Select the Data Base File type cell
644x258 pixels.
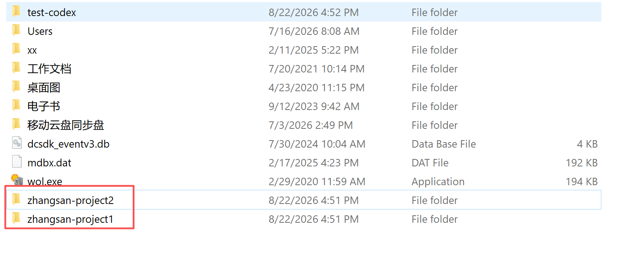pyautogui.click(x=444, y=144)
